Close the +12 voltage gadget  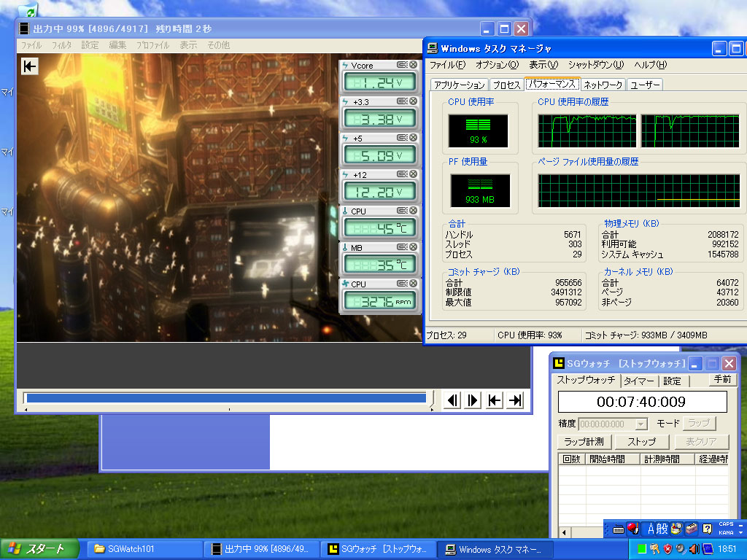click(413, 174)
